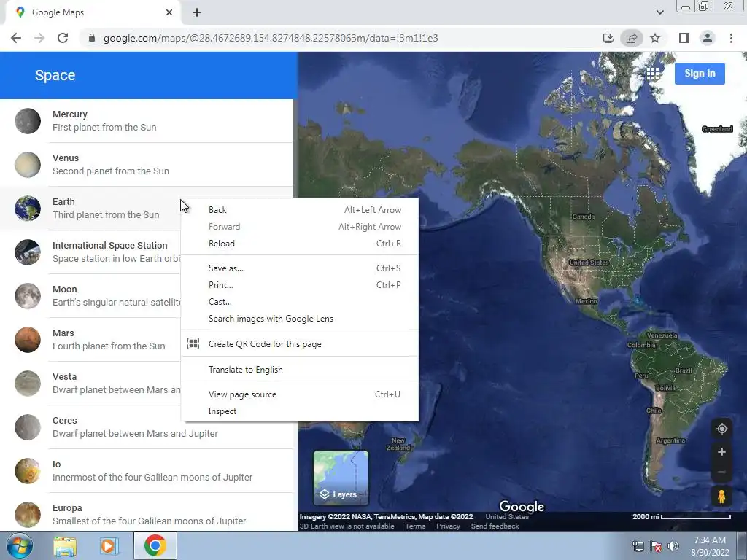
Task: Open the Google apps grid
Action: pyautogui.click(x=653, y=74)
